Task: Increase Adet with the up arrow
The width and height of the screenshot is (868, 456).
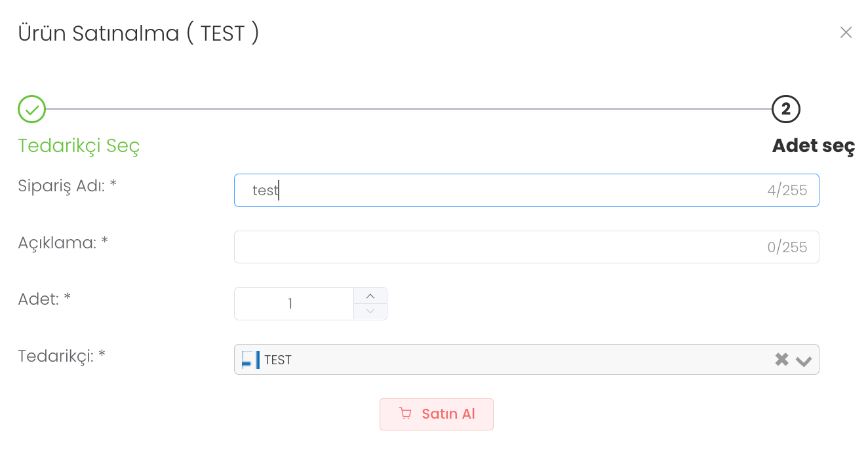Action: (x=370, y=296)
